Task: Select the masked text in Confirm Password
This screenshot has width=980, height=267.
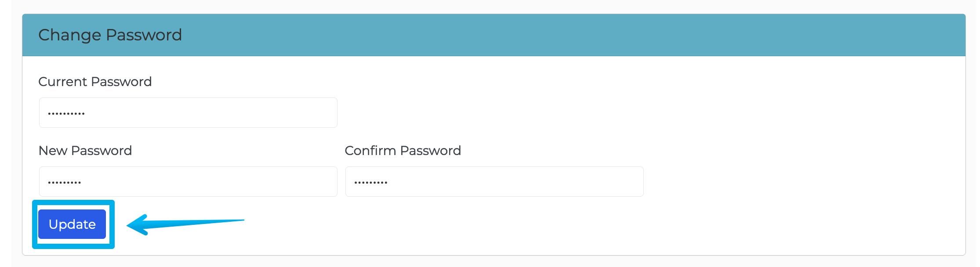Action: 370,181
